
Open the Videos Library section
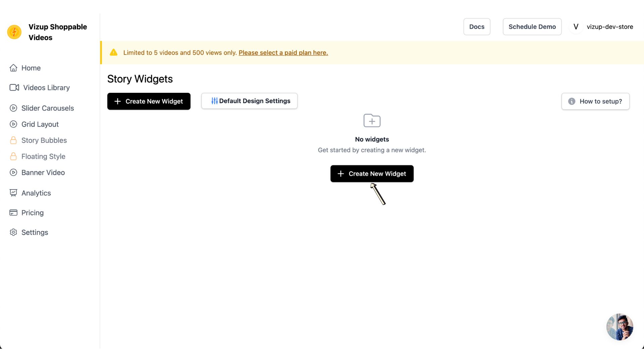point(46,87)
